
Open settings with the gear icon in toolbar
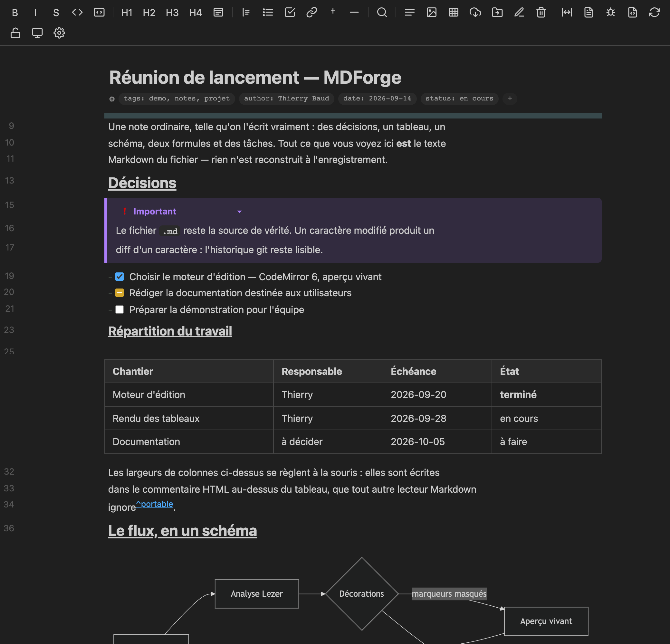(x=59, y=33)
